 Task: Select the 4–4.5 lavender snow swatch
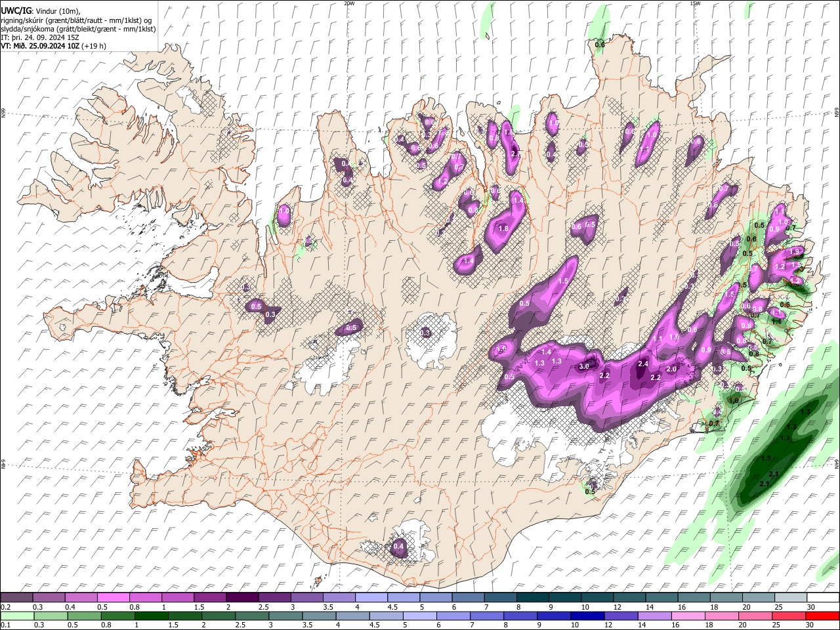click(x=371, y=598)
